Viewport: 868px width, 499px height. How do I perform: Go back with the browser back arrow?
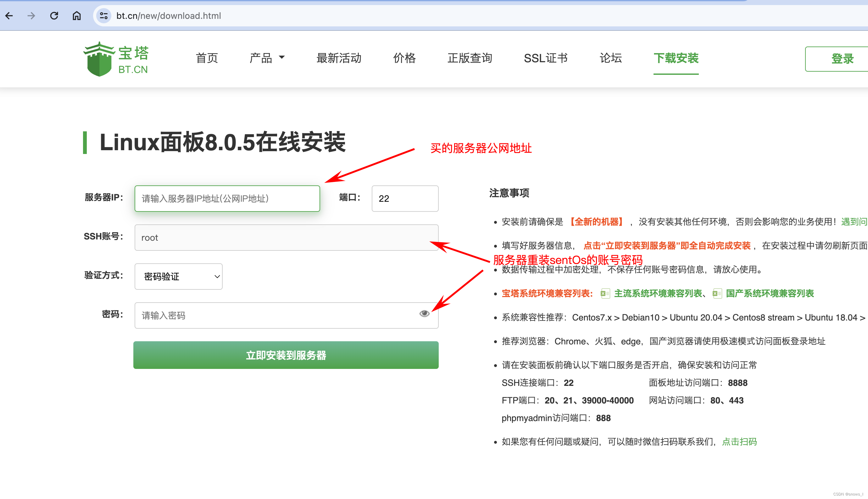click(x=9, y=16)
